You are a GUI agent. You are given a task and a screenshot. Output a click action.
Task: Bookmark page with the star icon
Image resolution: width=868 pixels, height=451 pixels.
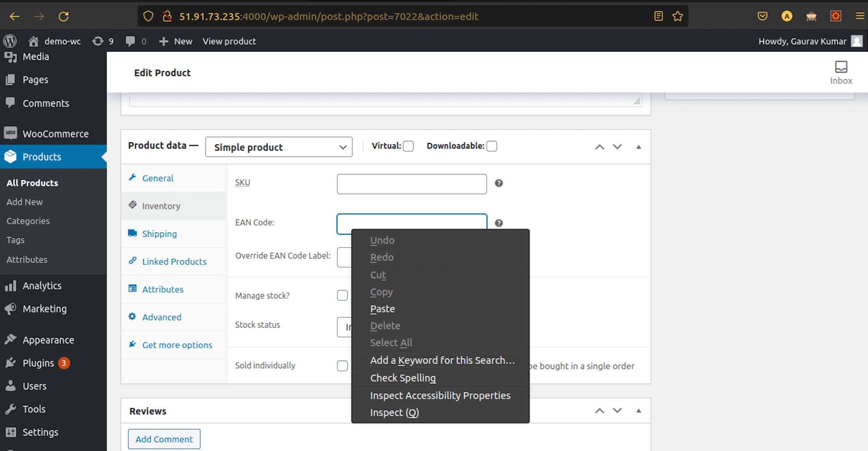tap(678, 16)
